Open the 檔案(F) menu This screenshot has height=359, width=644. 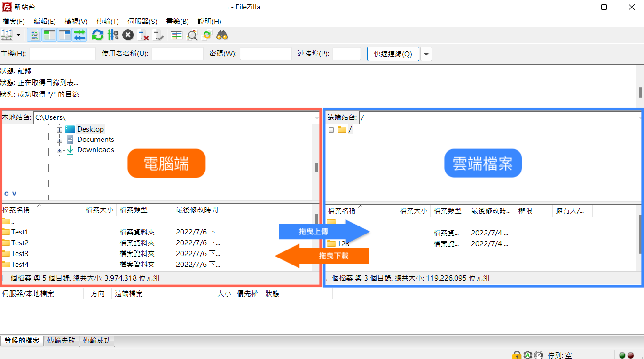point(14,22)
